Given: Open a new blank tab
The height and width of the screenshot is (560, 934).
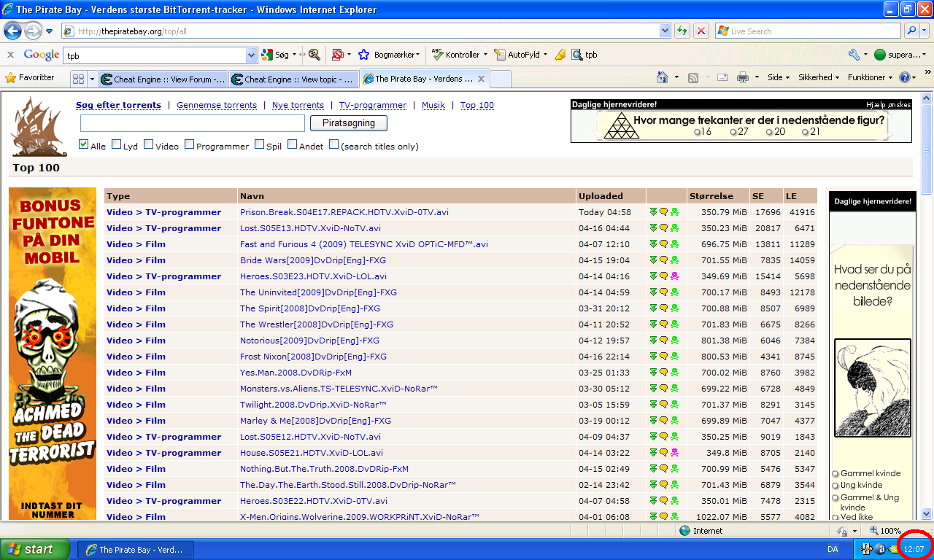Looking at the screenshot, I should pyautogui.click(x=500, y=79).
